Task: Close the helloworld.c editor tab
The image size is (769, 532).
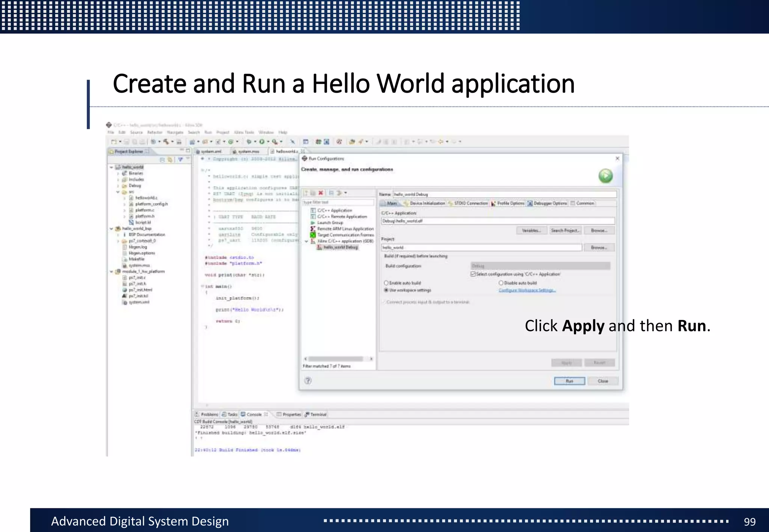Action: coord(303,151)
